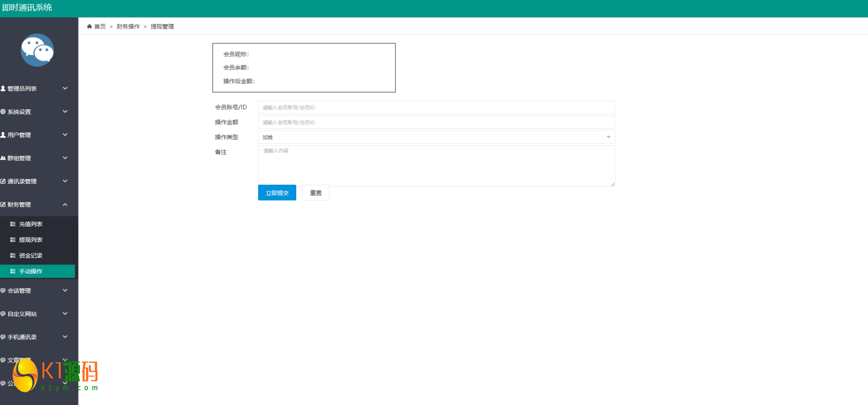Click the 手机通讯录 chat bubble icon
The image size is (868, 405).
click(x=3, y=337)
